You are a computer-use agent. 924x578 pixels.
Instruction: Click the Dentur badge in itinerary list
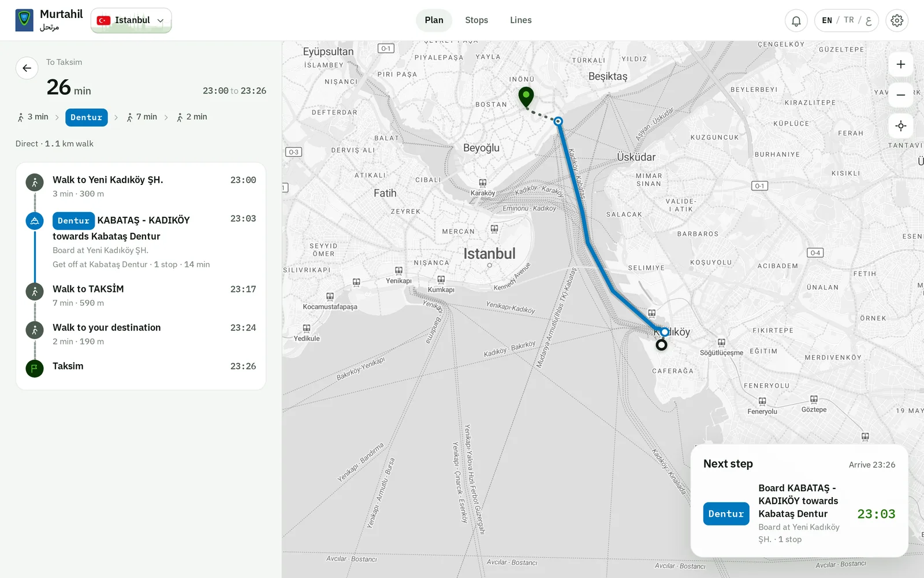73,221
